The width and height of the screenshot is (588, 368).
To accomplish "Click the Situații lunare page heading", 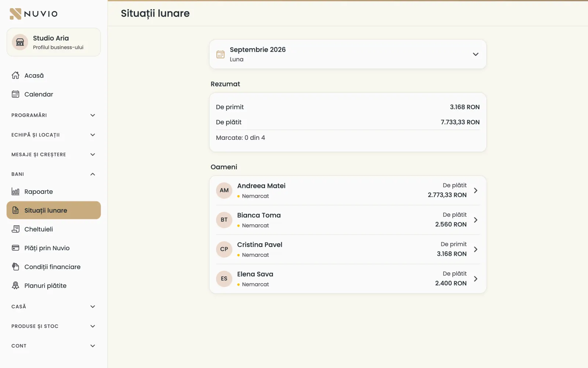I will pyautogui.click(x=155, y=14).
